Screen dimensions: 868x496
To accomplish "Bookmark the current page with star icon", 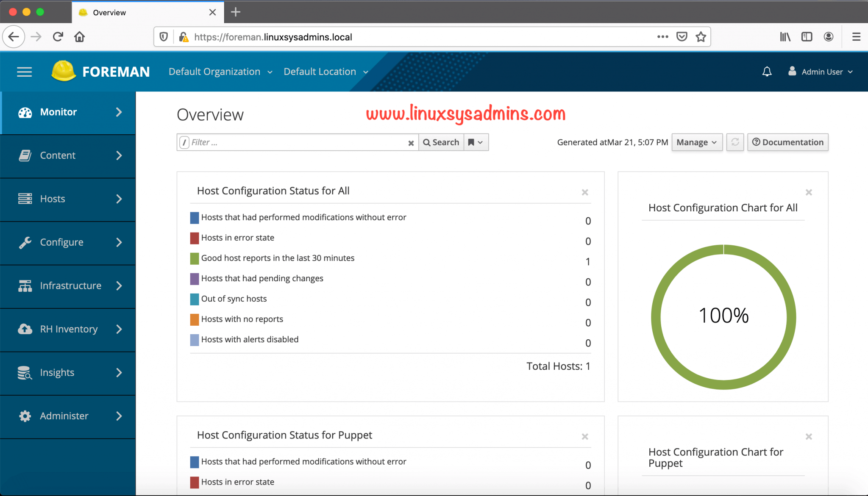I will (701, 37).
